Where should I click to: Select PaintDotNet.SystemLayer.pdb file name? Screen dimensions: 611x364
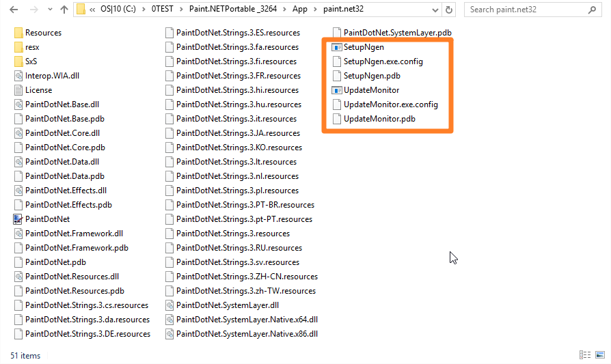pos(398,33)
